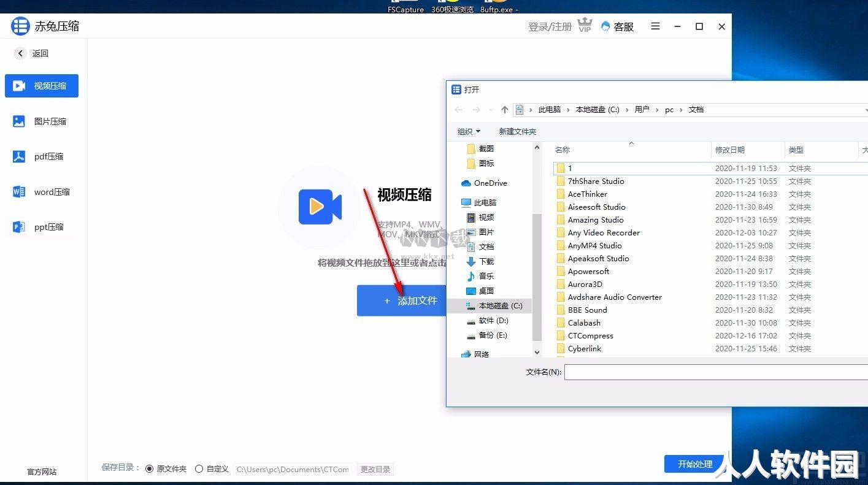Click the + 添加文件 button
Viewport: 868px width, 485px height.
tap(402, 300)
